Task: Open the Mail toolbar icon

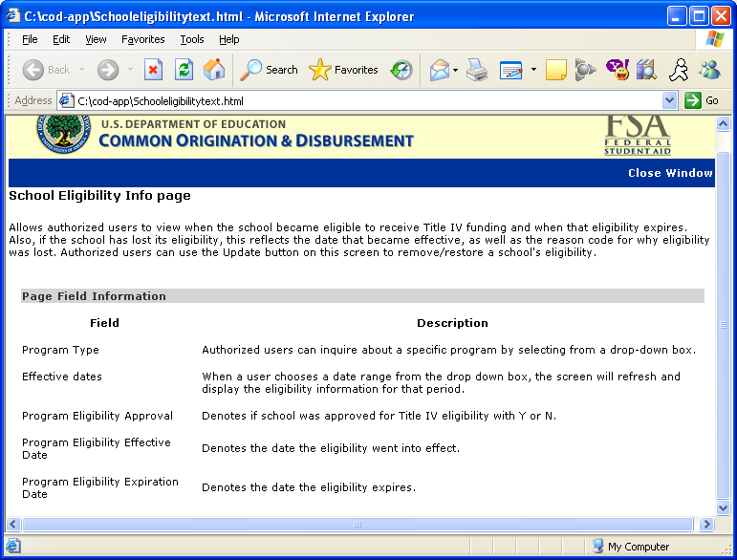Action: [x=439, y=70]
